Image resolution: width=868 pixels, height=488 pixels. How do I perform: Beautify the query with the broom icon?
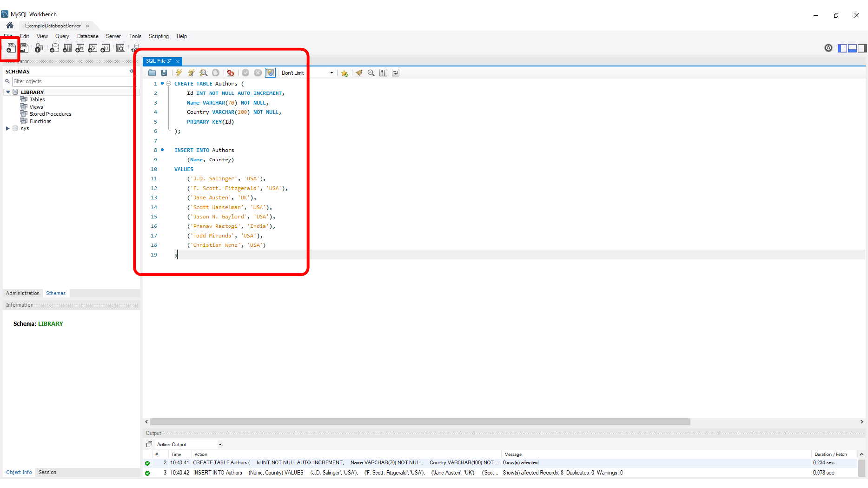(x=359, y=73)
